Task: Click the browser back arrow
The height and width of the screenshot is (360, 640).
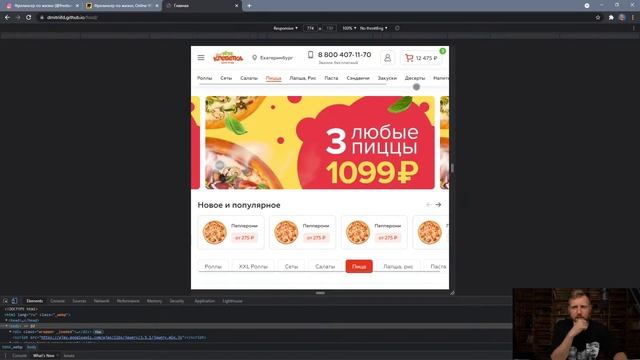Action: (7, 18)
